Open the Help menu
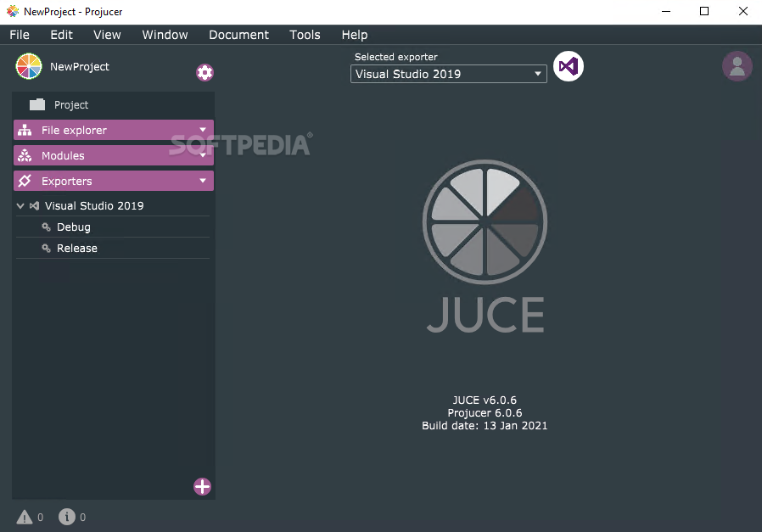This screenshot has width=762, height=532. click(355, 35)
